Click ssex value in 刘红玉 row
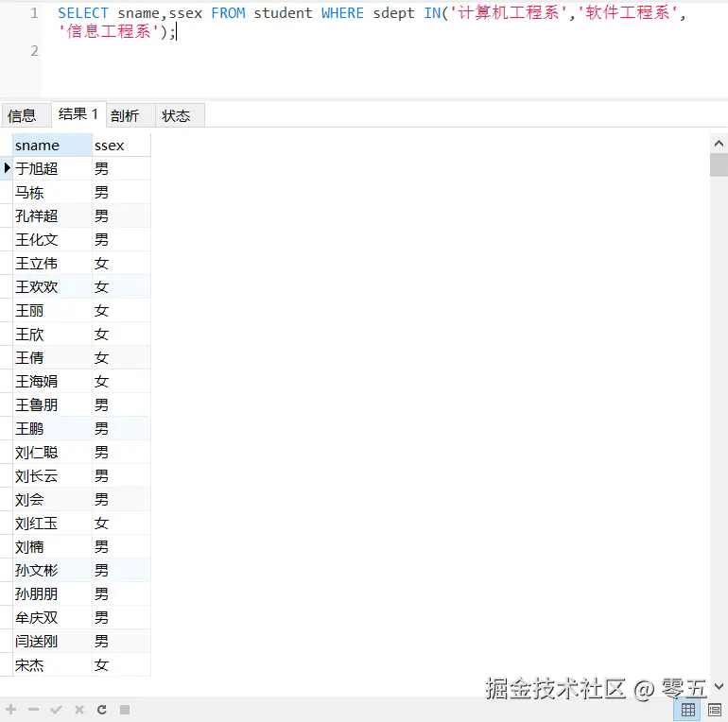Viewport: 728px width, 722px height. pos(121,524)
